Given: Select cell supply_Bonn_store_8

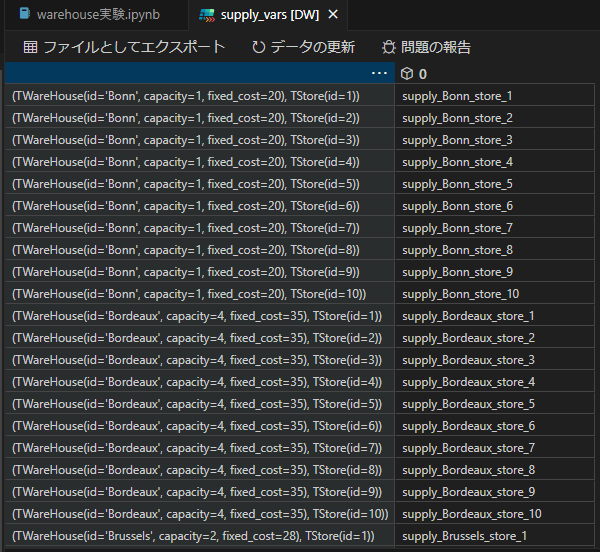Looking at the screenshot, I should (x=494, y=250).
